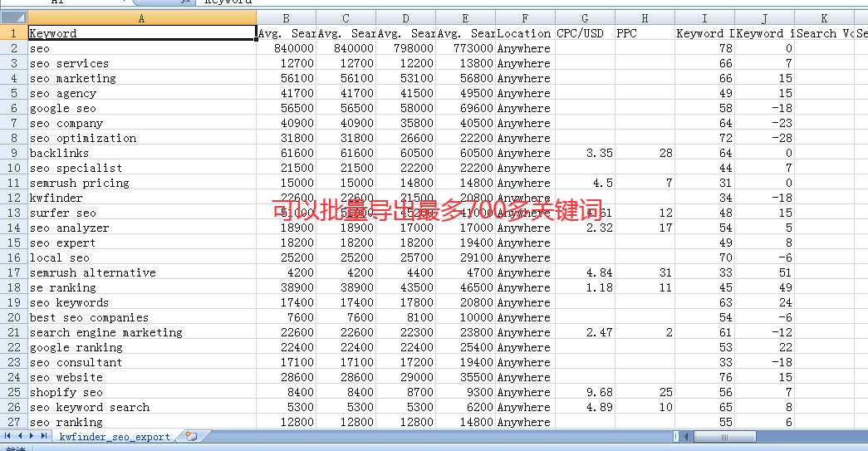Select column B header
The image size is (868, 451).
pos(287,18)
